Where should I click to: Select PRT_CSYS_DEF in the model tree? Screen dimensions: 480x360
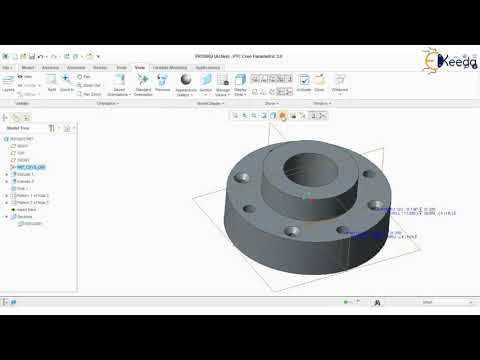click(x=31, y=167)
